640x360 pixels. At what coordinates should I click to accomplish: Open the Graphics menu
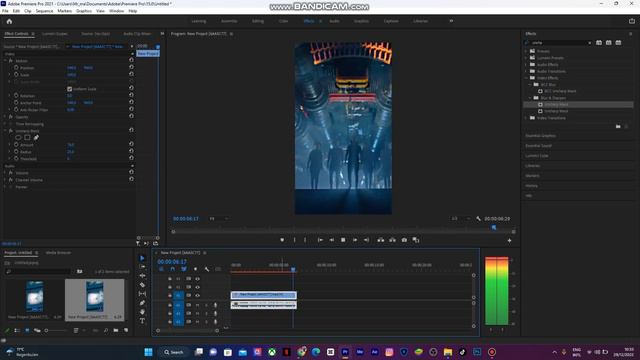point(84,11)
